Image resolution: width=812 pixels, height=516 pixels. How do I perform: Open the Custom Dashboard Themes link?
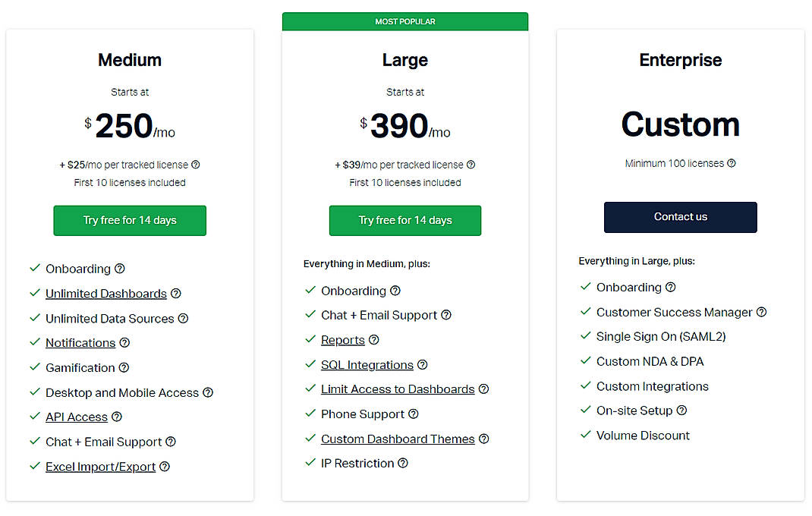[x=398, y=439]
